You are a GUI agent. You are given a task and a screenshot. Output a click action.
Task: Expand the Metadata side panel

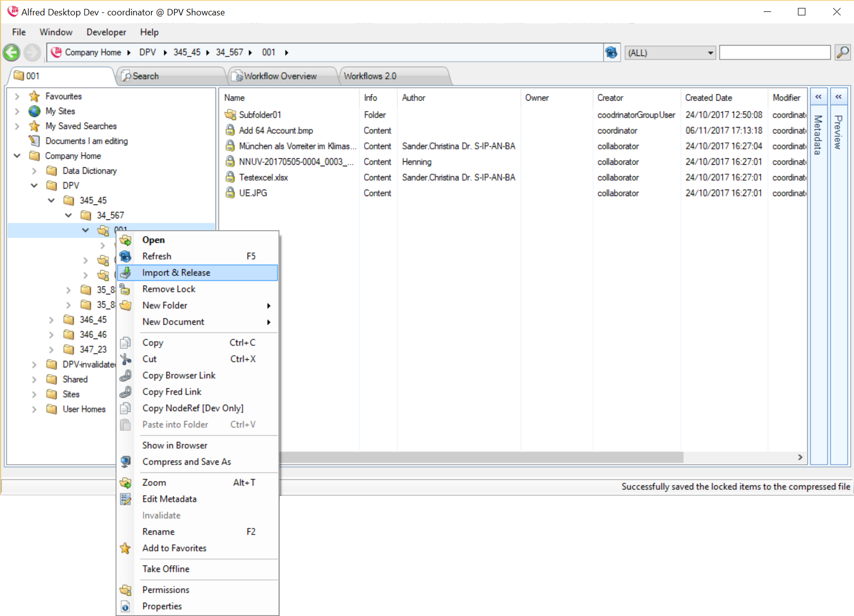[x=818, y=97]
